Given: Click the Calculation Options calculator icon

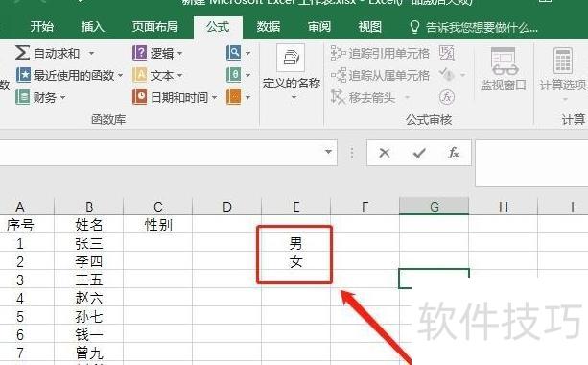Looking at the screenshot, I should (562, 61).
